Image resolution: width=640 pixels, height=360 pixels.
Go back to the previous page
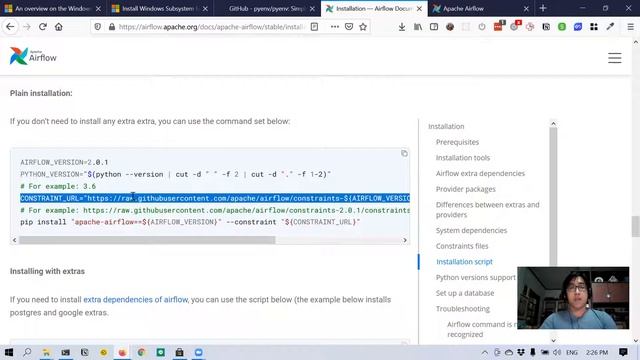click(x=10, y=27)
